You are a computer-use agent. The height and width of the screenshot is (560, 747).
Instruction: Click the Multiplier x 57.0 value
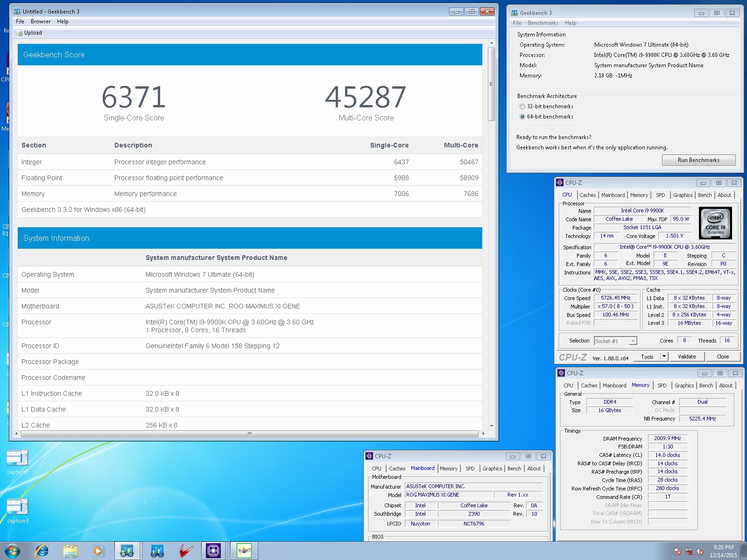pyautogui.click(x=615, y=306)
